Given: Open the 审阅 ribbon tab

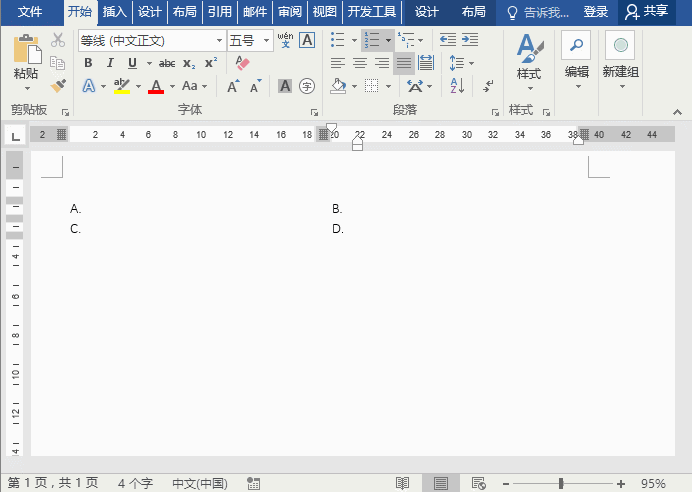Looking at the screenshot, I should [x=290, y=12].
